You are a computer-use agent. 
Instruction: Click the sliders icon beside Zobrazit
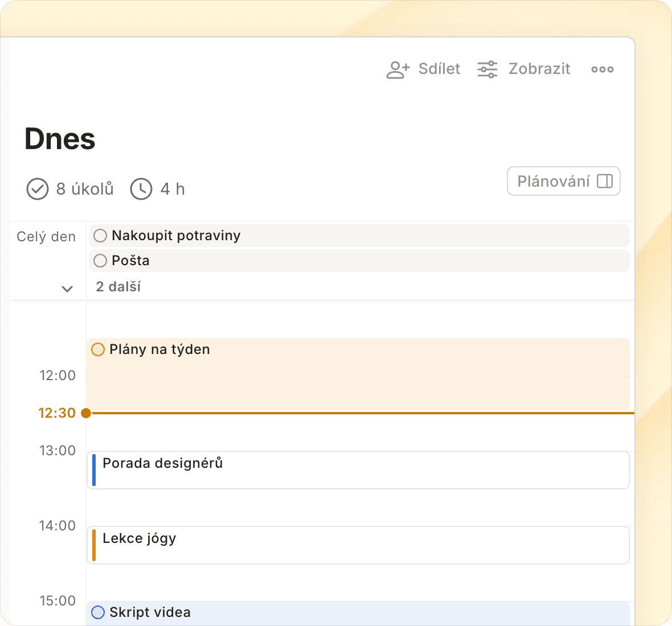point(487,69)
